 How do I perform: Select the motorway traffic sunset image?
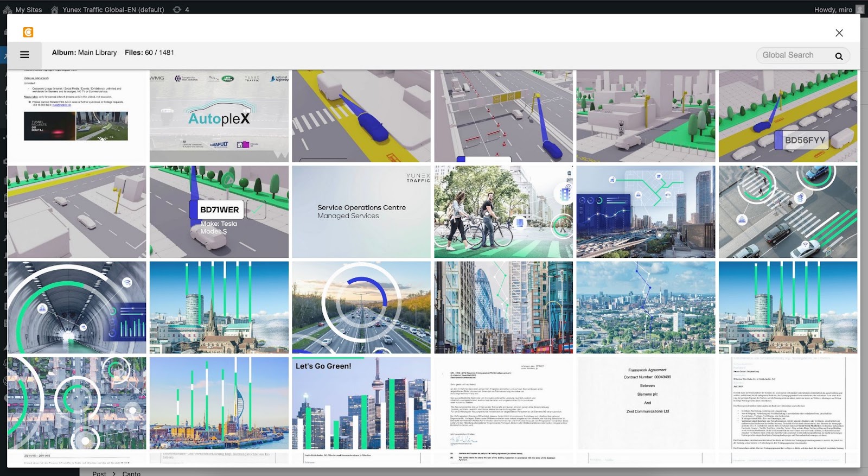(361, 307)
